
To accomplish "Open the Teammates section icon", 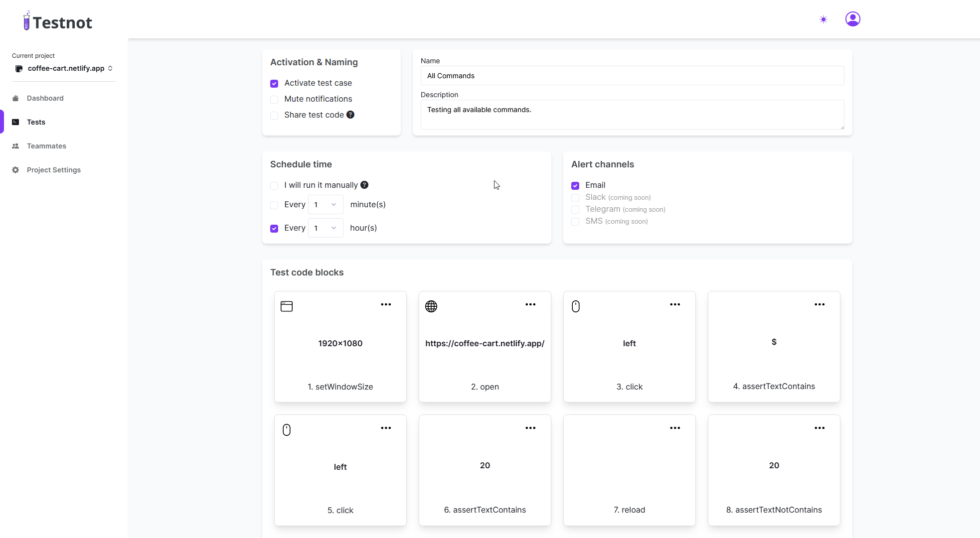I will 15,146.
